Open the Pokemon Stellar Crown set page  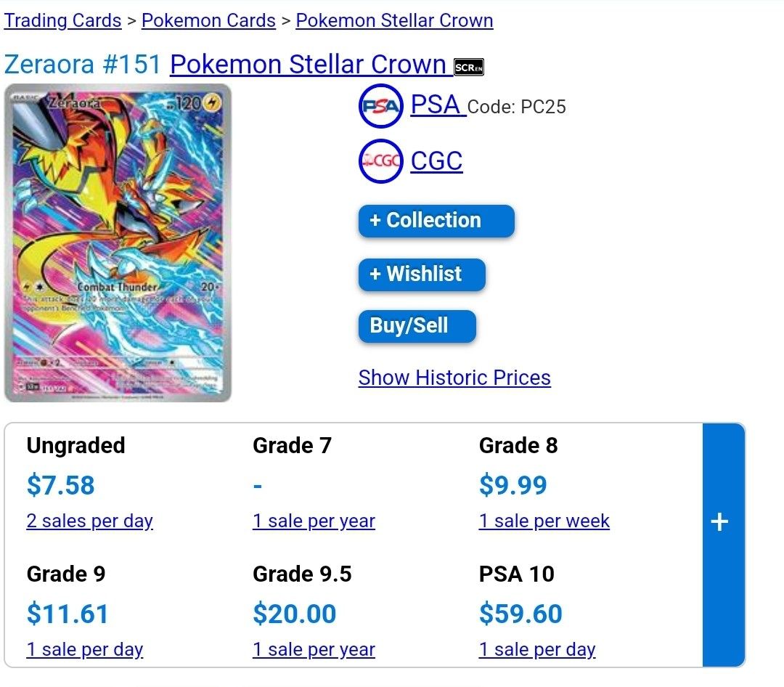(394, 20)
